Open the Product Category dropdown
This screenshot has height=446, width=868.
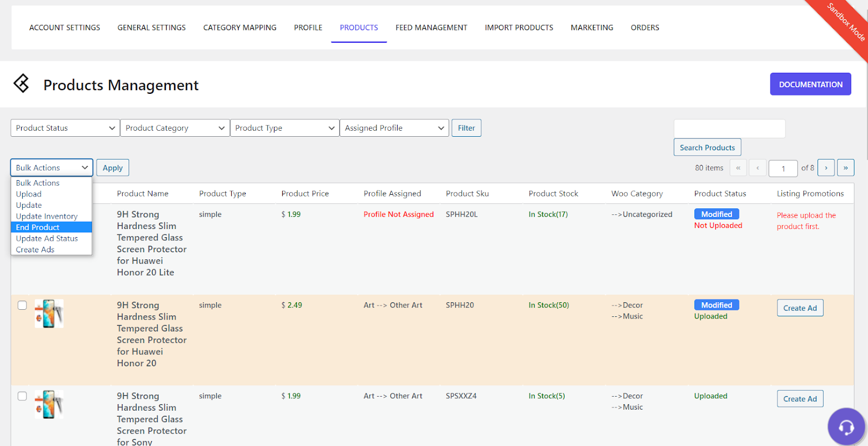click(x=175, y=128)
